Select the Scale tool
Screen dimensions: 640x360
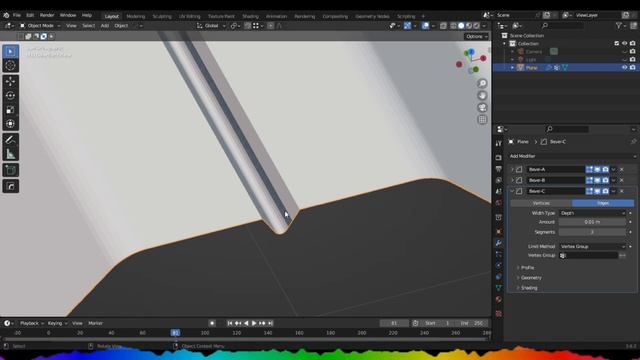click(x=11, y=109)
